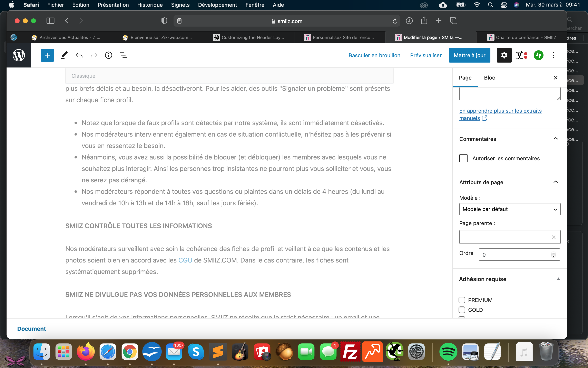Switch to the Bloc tab
This screenshot has width=588, height=368.
(489, 78)
